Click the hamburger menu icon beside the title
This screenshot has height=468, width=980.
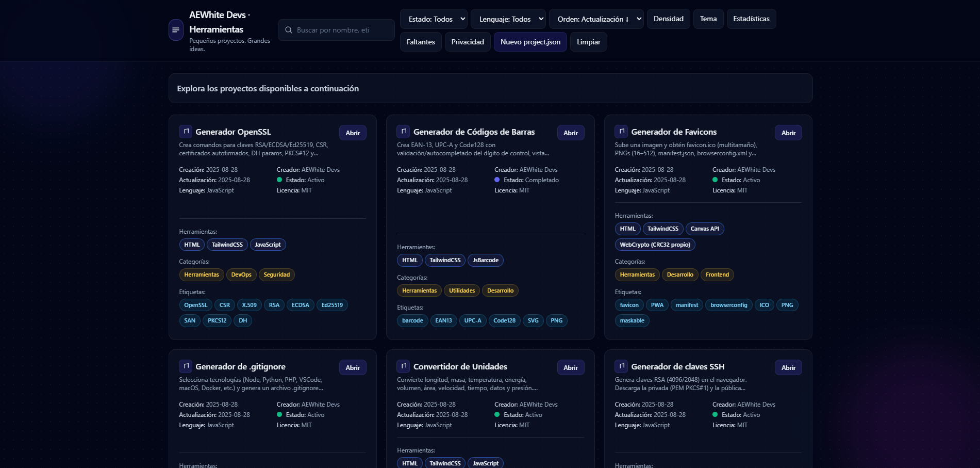pyautogui.click(x=176, y=30)
